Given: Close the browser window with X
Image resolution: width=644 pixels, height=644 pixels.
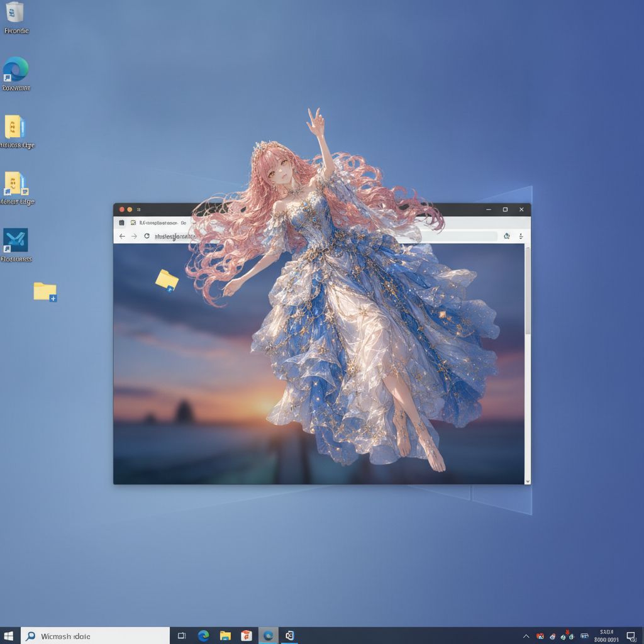Looking at the screenshot, I should [521, 209].
